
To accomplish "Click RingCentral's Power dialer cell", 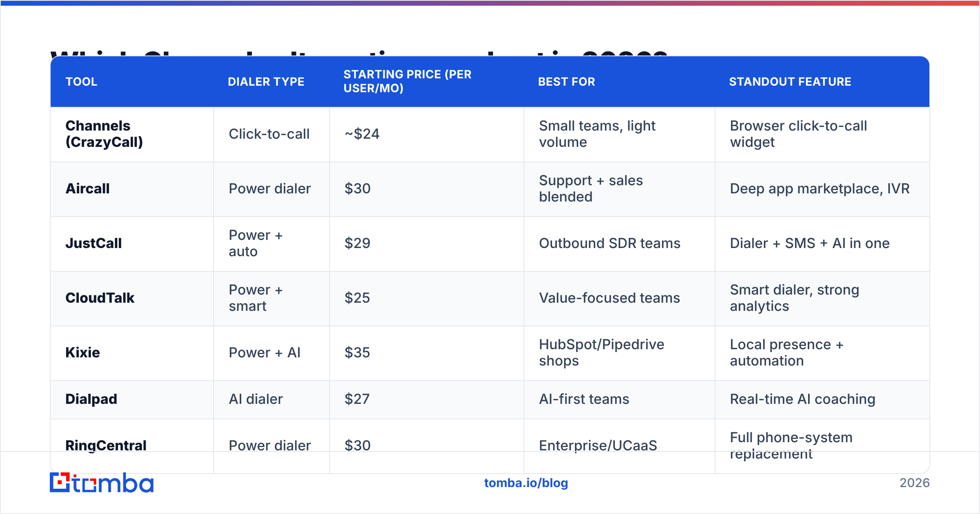I will click(x=269, y=445).
